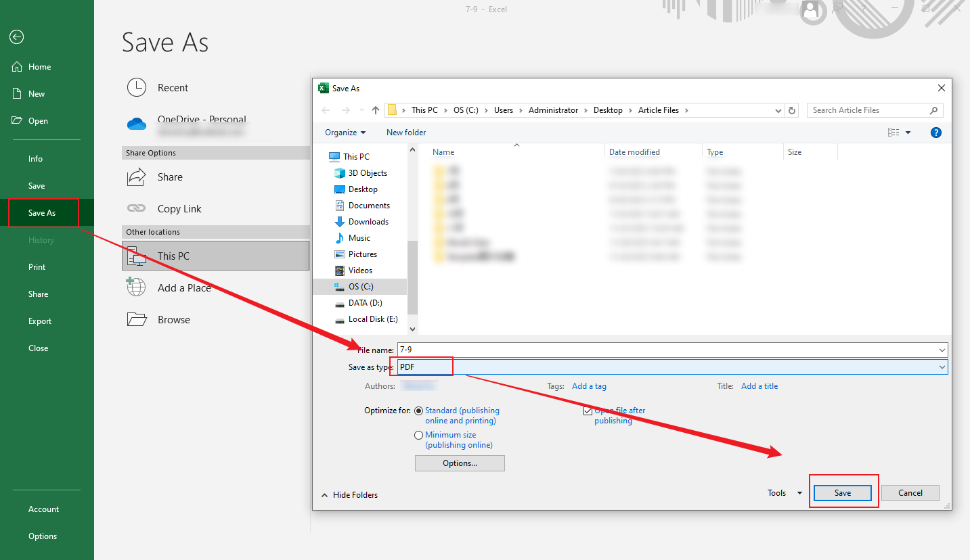Screen dimensions: 970x560
Task: Select Standard (publishing online and printing)
Action: (418, 410)
